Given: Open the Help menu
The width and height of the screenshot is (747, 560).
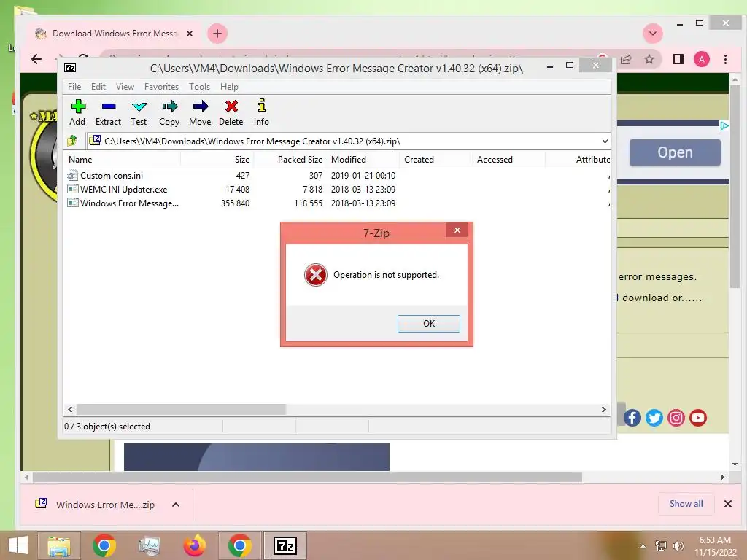Looking at the screenshot, I should pos(229,87).
